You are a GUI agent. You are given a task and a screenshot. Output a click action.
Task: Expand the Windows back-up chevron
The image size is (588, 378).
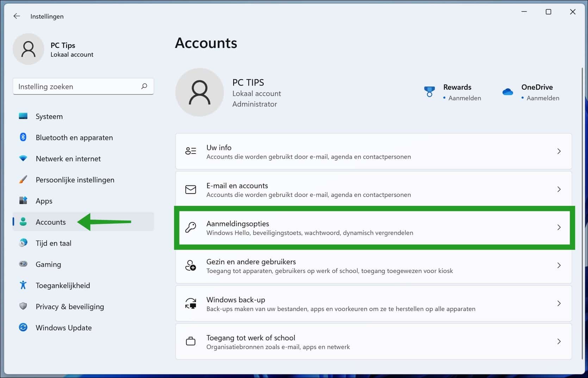tap(559, 303)
